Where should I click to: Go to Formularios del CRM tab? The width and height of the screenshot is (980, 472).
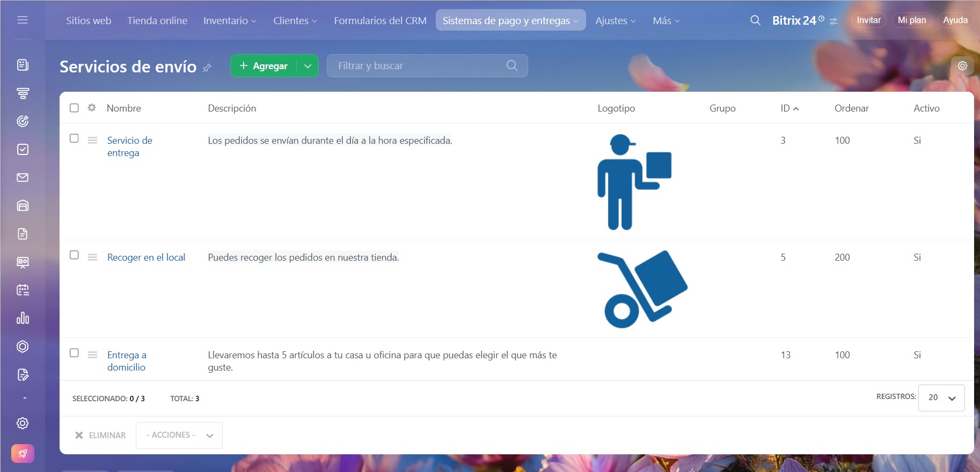pyautogui.click(x=380, y=20)
